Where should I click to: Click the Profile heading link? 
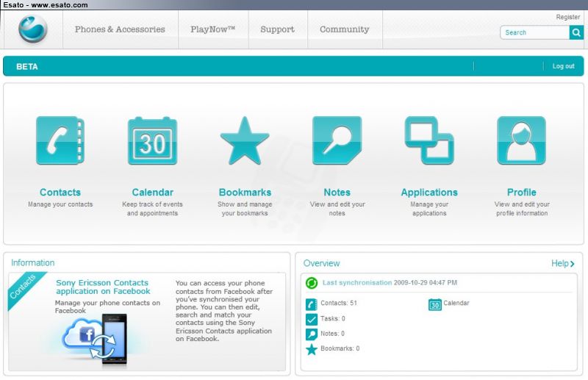[x=522, y=192]
